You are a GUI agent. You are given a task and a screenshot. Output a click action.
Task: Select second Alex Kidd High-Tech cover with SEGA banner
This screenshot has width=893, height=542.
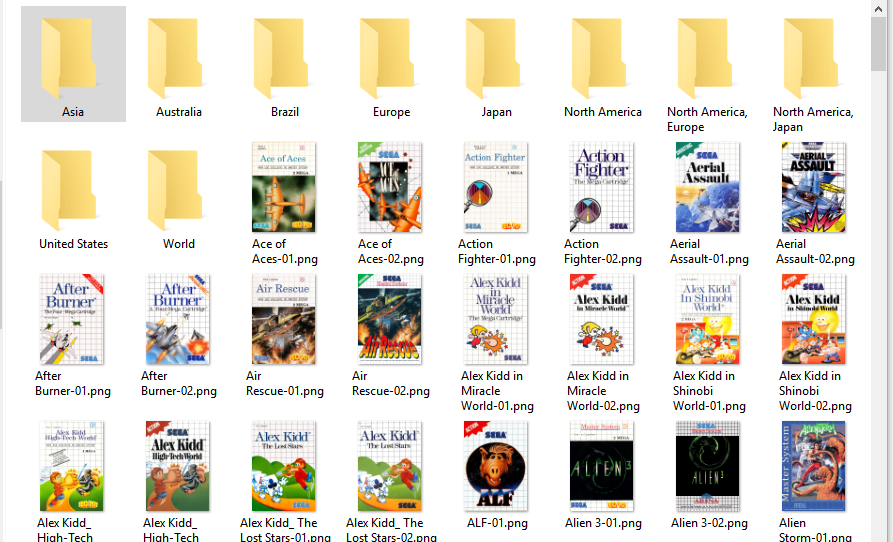(x=178, y=466)
